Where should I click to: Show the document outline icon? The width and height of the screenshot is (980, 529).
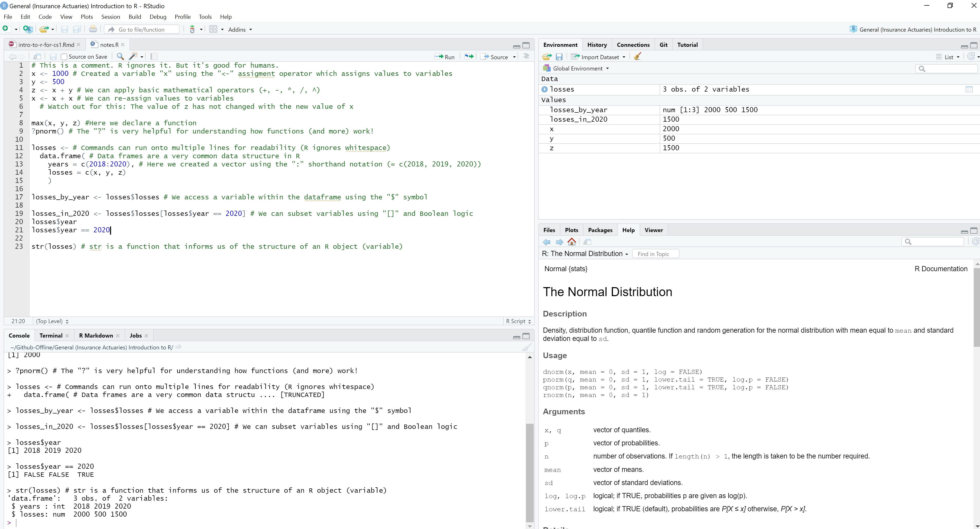[526, 56]
